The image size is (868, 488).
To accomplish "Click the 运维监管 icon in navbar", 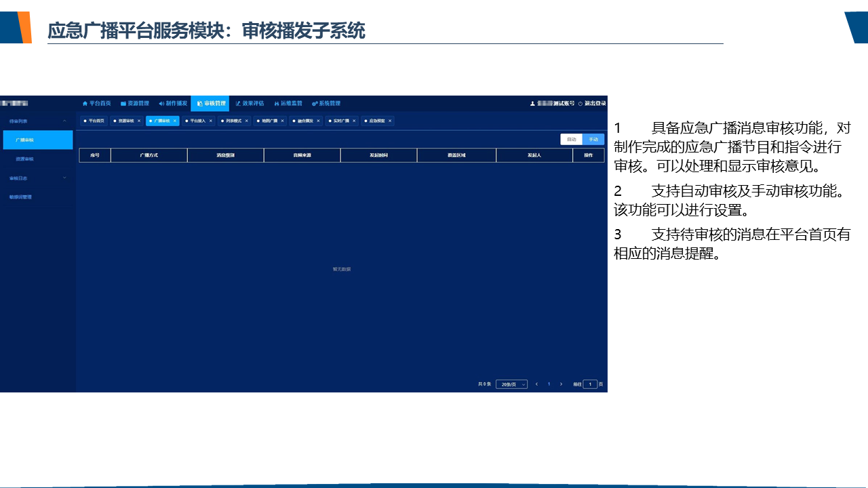I will coord(277,104).
